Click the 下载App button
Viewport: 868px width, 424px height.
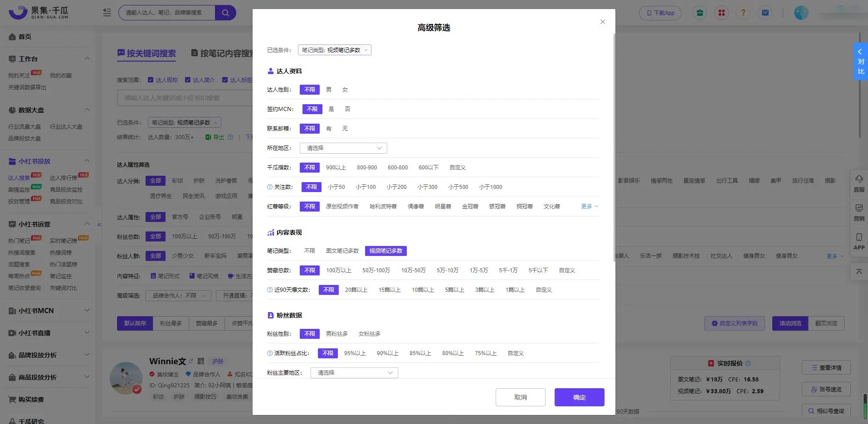tap(660, 13)
